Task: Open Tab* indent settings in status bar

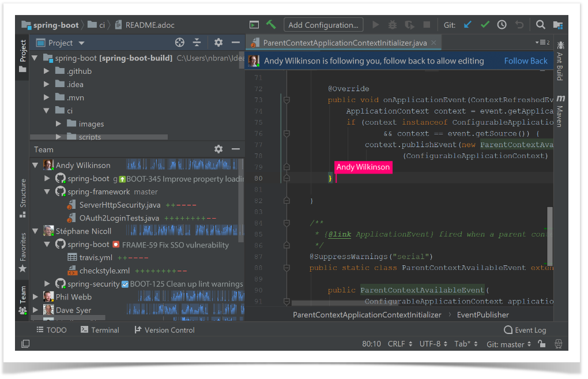Action: 466,344
